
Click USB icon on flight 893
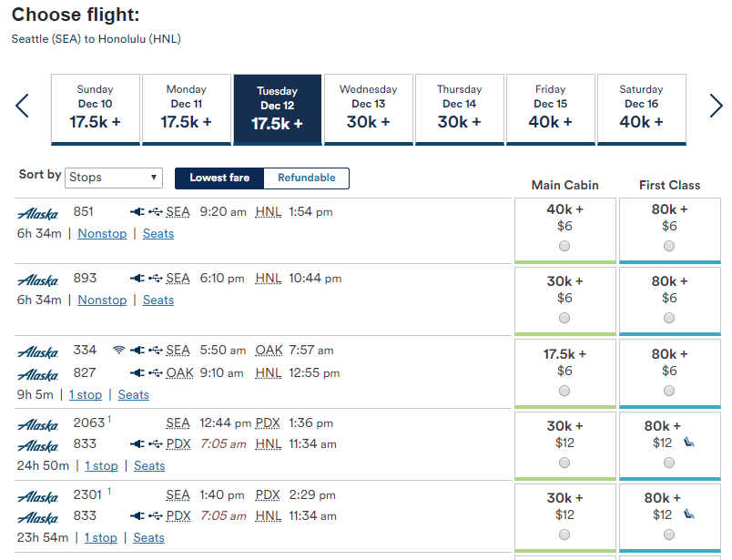[x=156, y=279]
